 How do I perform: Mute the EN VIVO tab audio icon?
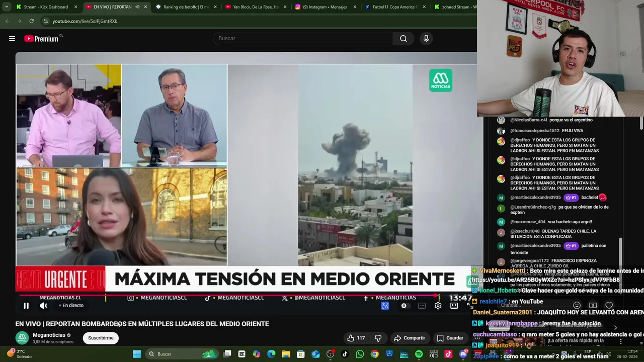click(137, 7)
